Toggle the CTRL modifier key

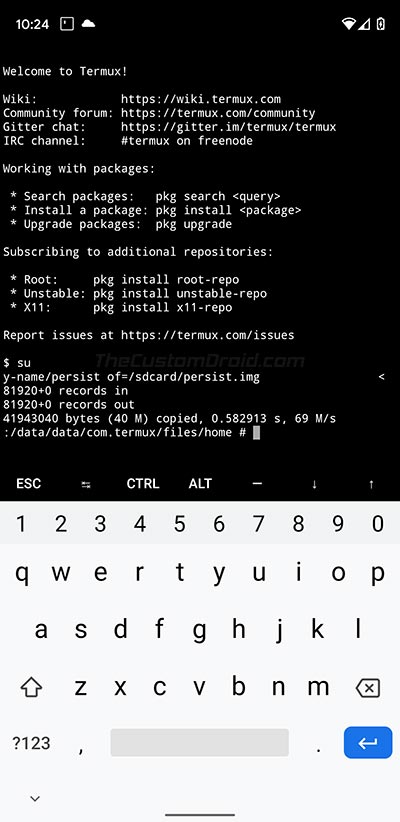point(143,483)
